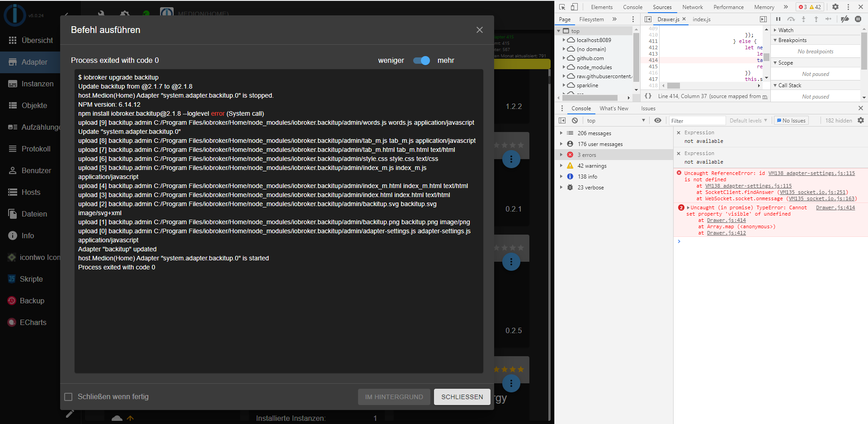Open the console settings gear
868x424 pixels.
pyautogui.click(x=861, y=120)
